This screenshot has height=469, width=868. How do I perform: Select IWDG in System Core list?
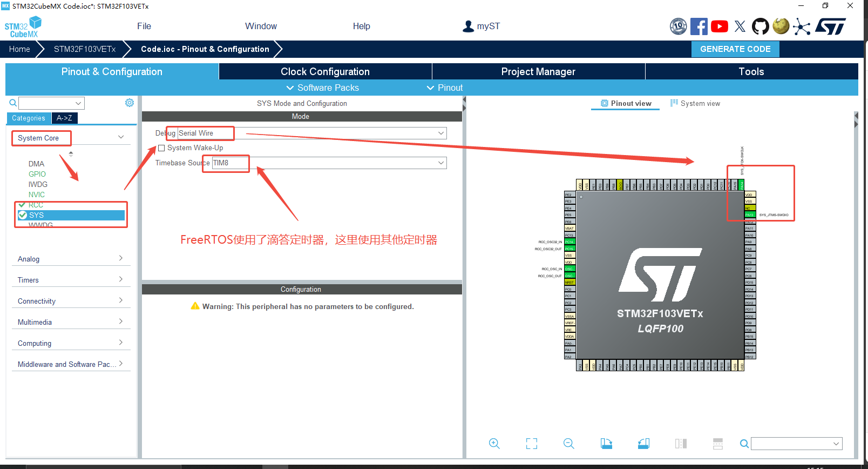click(38, 184)
